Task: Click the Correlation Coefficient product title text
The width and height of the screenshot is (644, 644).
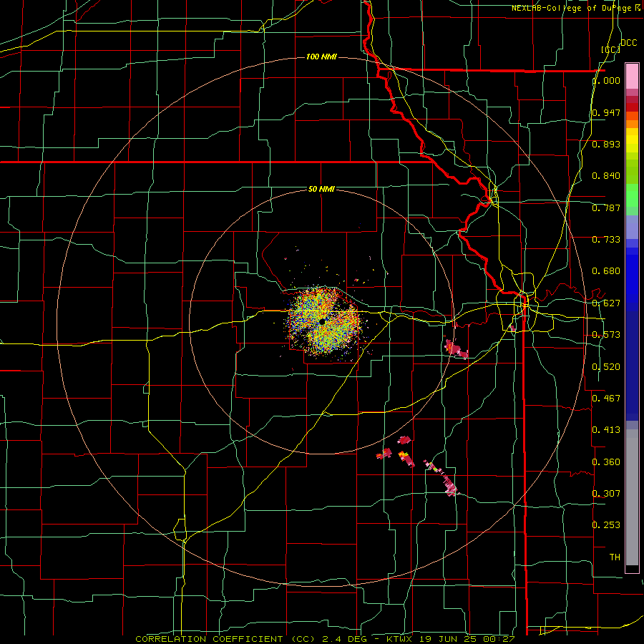Action: [225, 639]
